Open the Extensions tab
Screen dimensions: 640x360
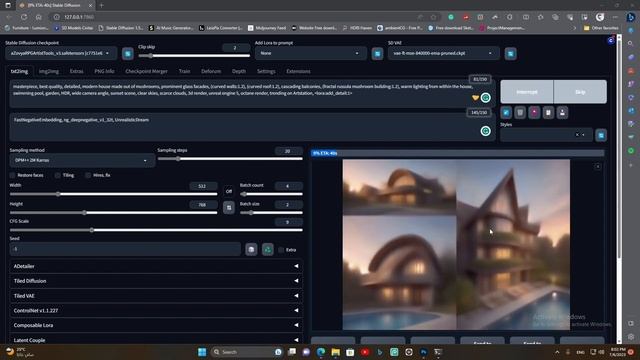[x=298, y=71]
